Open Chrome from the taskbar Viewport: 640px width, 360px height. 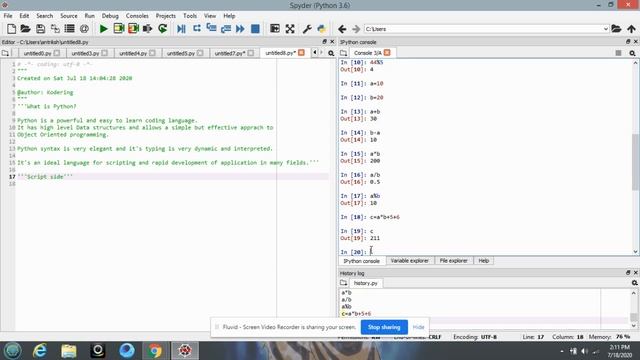(155, 351)
